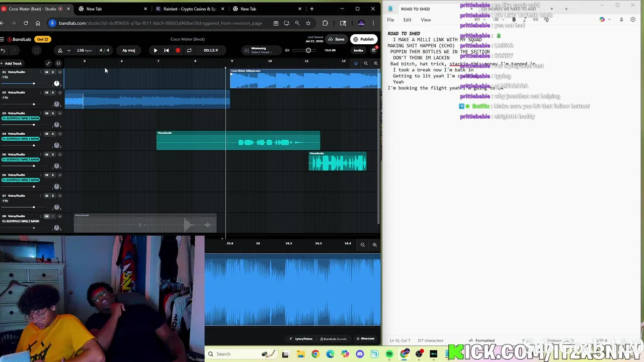Image resolution: width=644 pixels, height=362 pixels.
Task: Add a new track
Action: (x=12, y=63)
